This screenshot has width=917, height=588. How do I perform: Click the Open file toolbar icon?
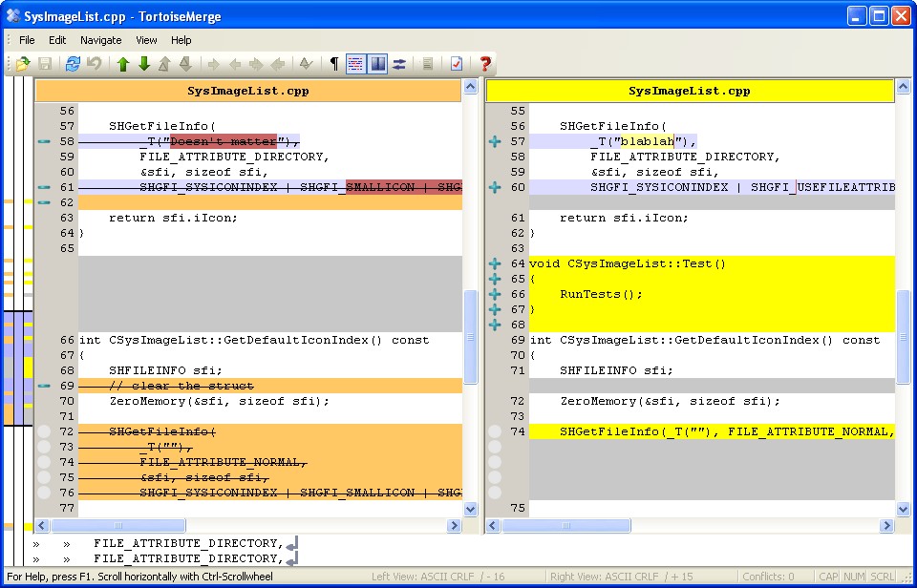[x=22, y=64]
